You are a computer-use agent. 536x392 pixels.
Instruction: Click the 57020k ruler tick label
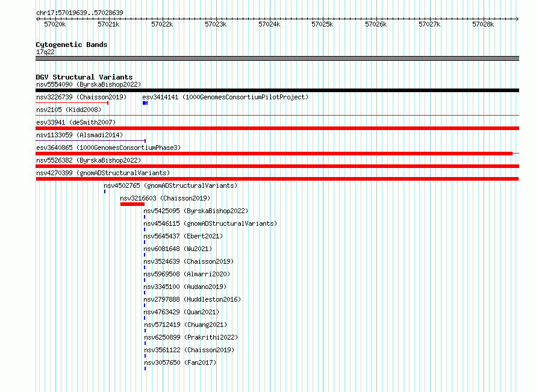(55, 24)
